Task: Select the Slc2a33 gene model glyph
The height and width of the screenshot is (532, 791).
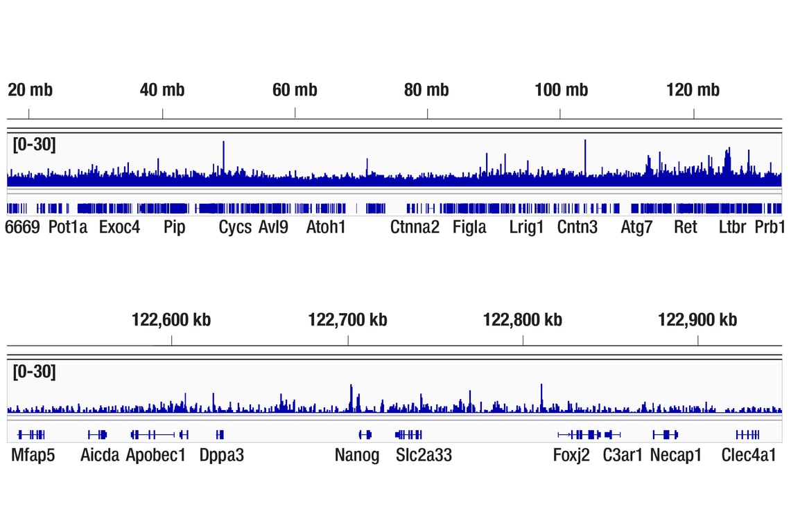Action: (x=408, y=434)
